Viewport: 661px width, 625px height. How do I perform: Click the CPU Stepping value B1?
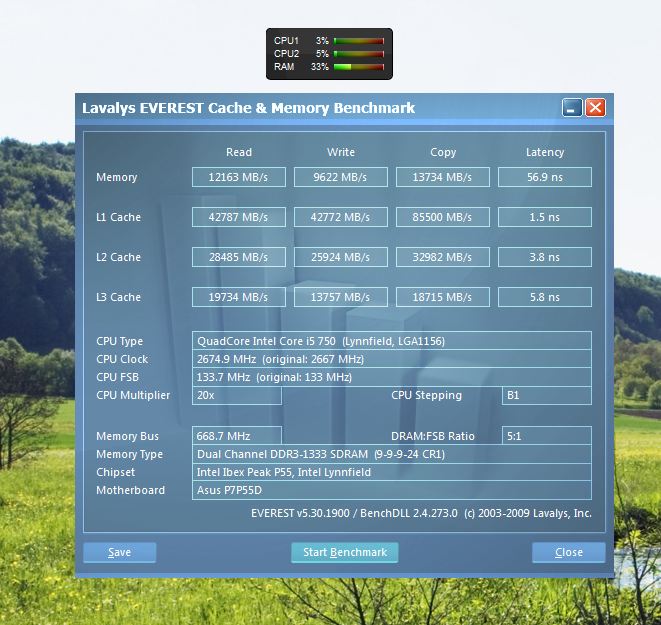pos(547,395)
